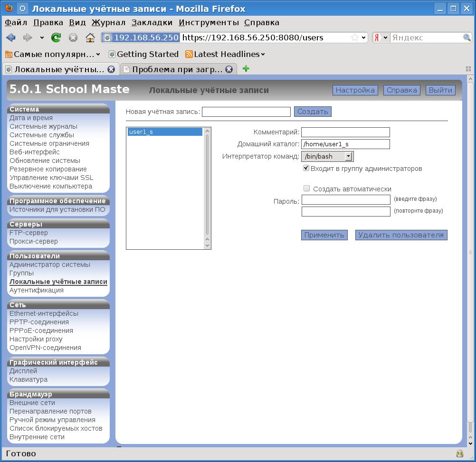Open 'Системные журналы' sidebar link
This screenshot has height=462, width=476.
(43, 126)
